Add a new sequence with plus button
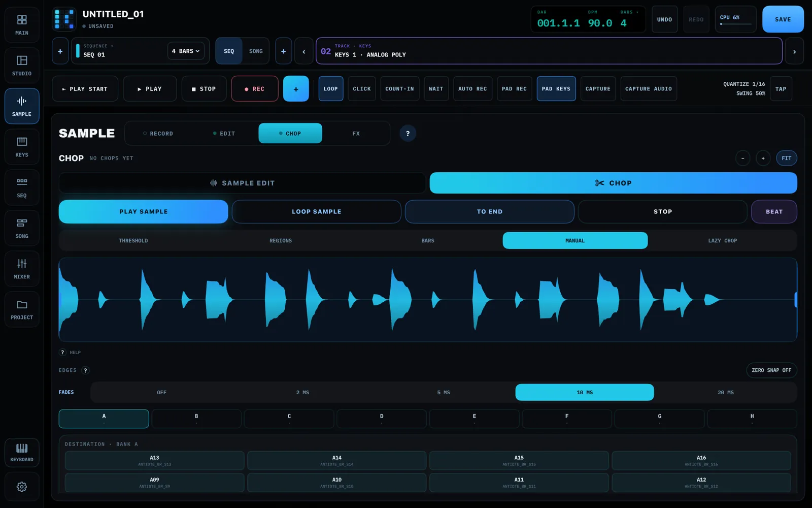Image resolution: width=812 pixels, height=508 pixels. pos(60,51)
